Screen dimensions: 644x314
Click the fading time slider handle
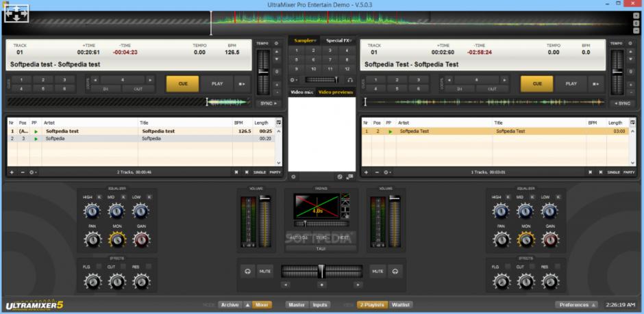coord(305,224)
